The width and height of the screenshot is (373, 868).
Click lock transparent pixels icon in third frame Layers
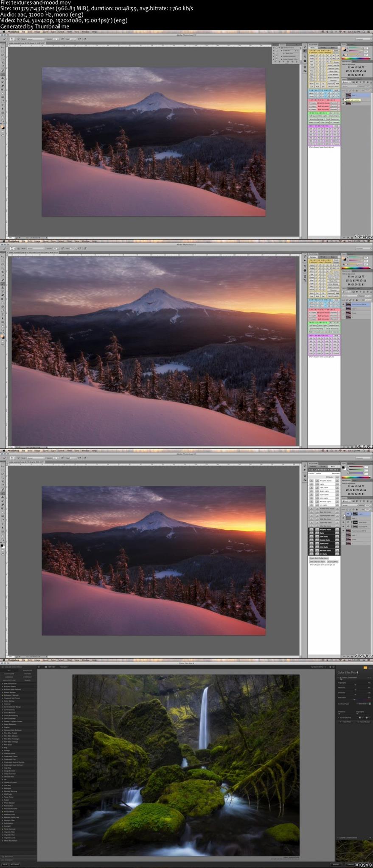click(347, 509)
